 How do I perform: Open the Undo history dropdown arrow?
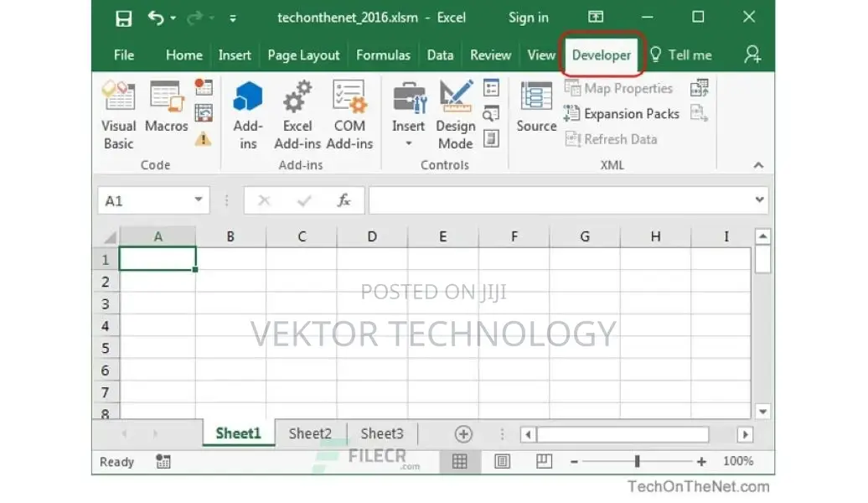tap(173, 18)
